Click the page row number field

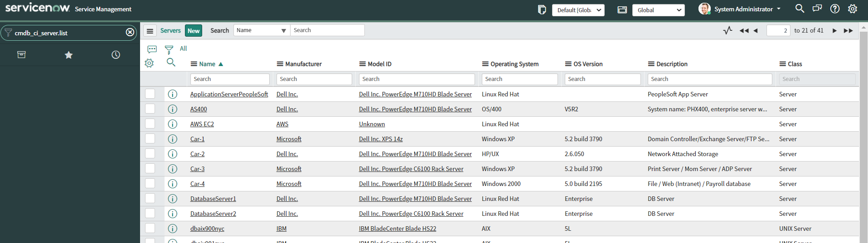tap(778, 30)
